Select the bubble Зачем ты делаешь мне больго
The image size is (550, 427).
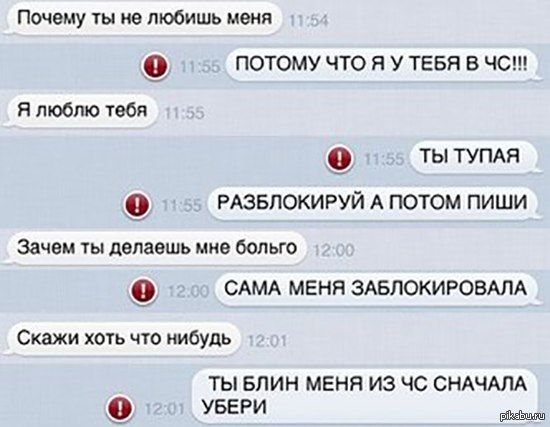point(155,248)
